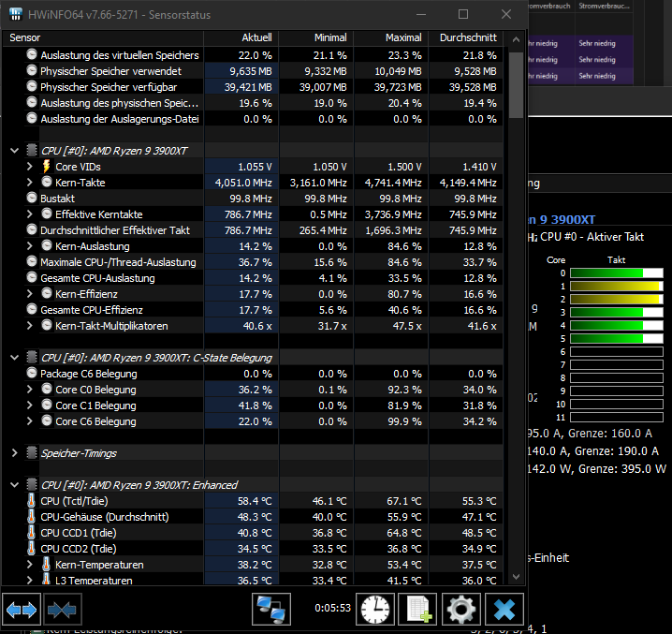Screen dimensions: 672x634
Task: Click thermometer icon of CPU CCD1 (Tdie)
Action: point(31,532)
